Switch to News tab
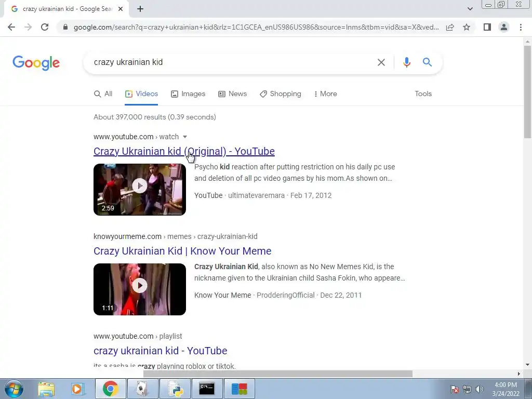Screen dimensions: 532x399 click(x=232, y=94)
